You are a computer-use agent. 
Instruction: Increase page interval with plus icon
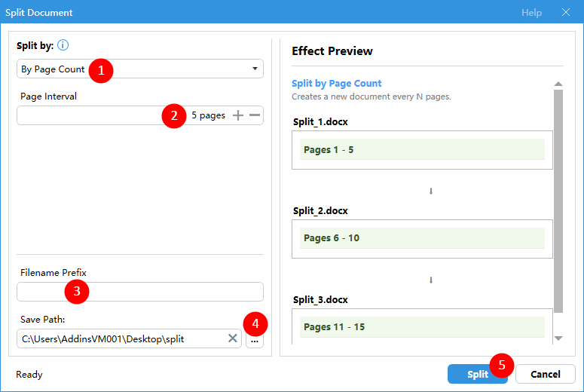point(238,115)
